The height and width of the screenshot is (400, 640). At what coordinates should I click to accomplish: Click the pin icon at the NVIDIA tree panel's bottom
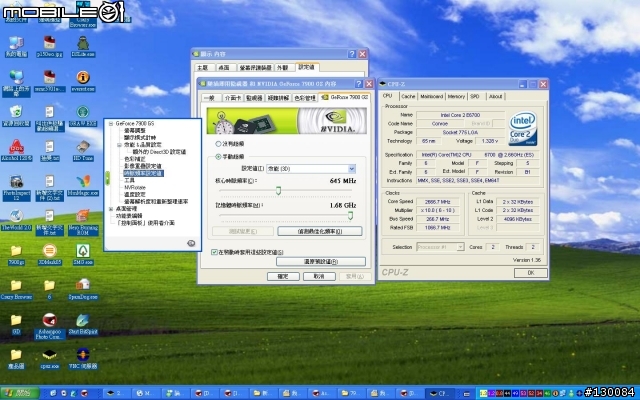(x=191, y=243)
